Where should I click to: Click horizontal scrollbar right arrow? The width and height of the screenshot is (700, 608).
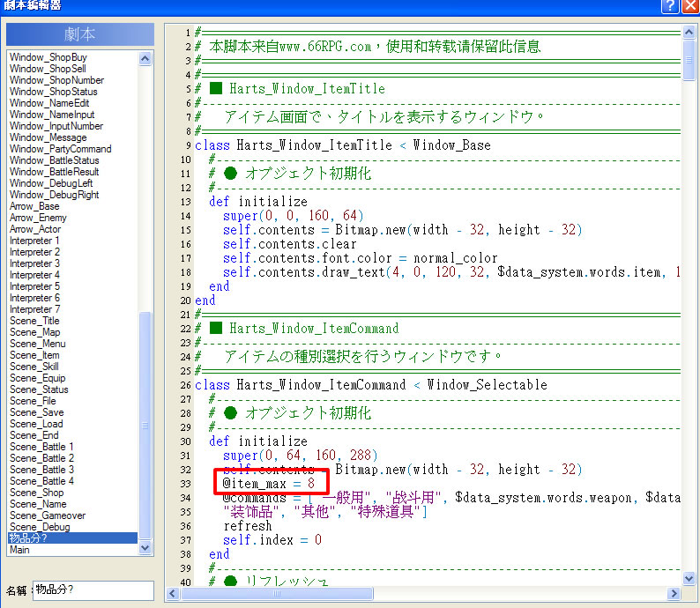coord(674,593)
